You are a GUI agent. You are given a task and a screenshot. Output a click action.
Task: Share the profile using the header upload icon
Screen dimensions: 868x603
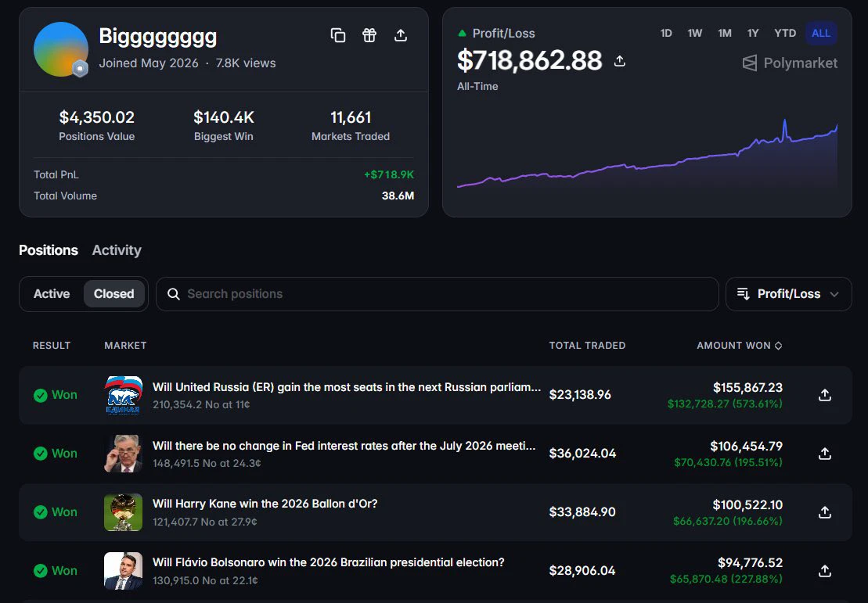pyautogui.click(x=401, y=35)
